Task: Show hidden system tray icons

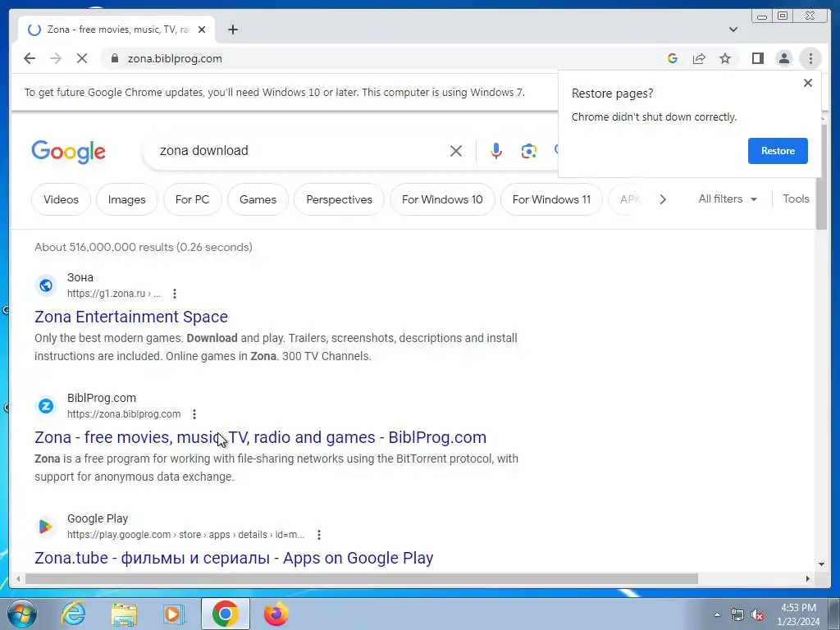Action: coord(717,614)
